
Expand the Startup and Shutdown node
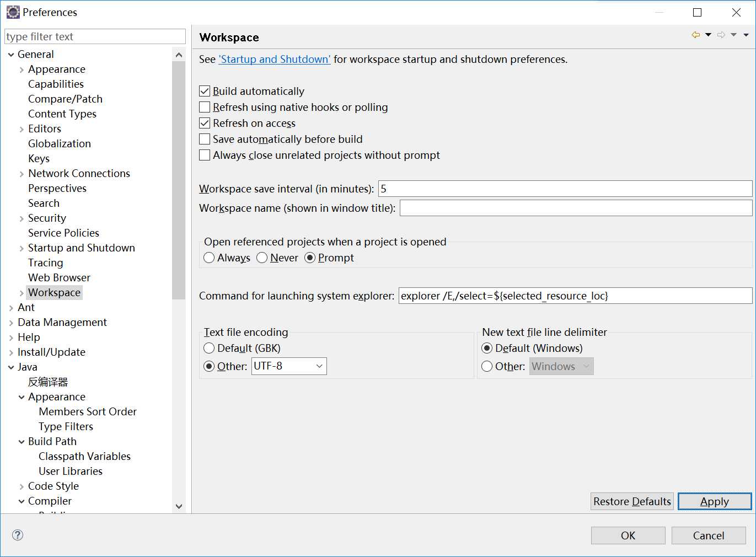[x=22, y=248]
